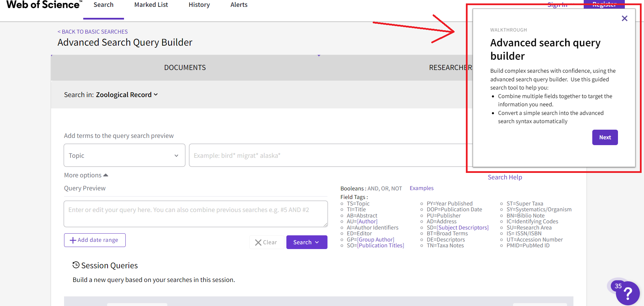644x306 pixels.
Task: Expand the Zoological Record database dropdown
Action: [x=127, y=95]
